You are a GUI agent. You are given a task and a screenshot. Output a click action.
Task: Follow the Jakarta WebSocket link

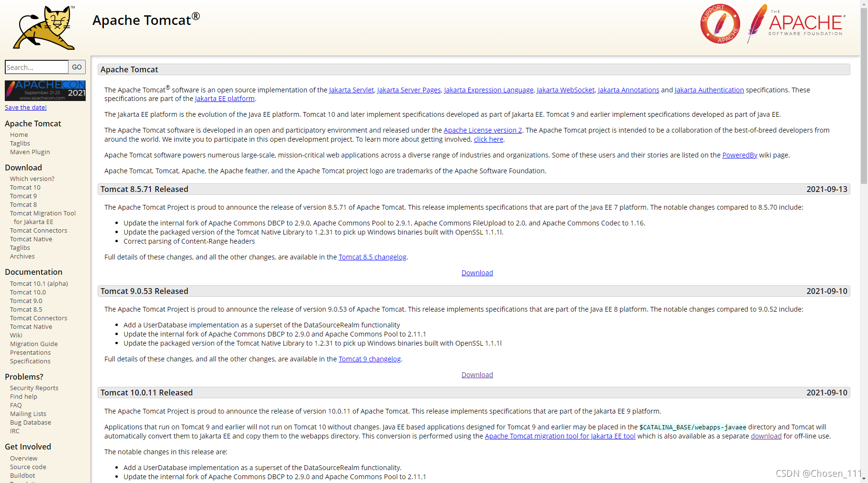[x=565, y=90]
